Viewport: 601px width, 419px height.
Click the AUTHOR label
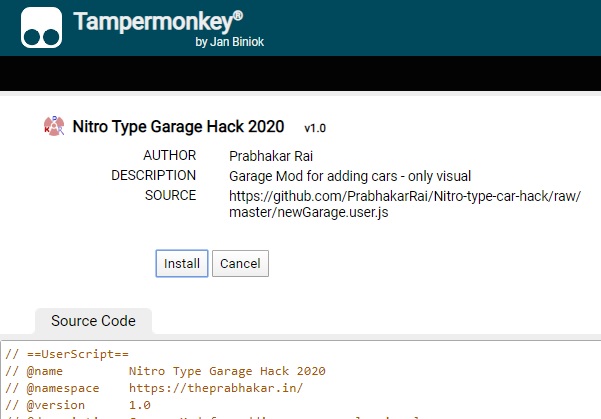(x=169, y=155)
